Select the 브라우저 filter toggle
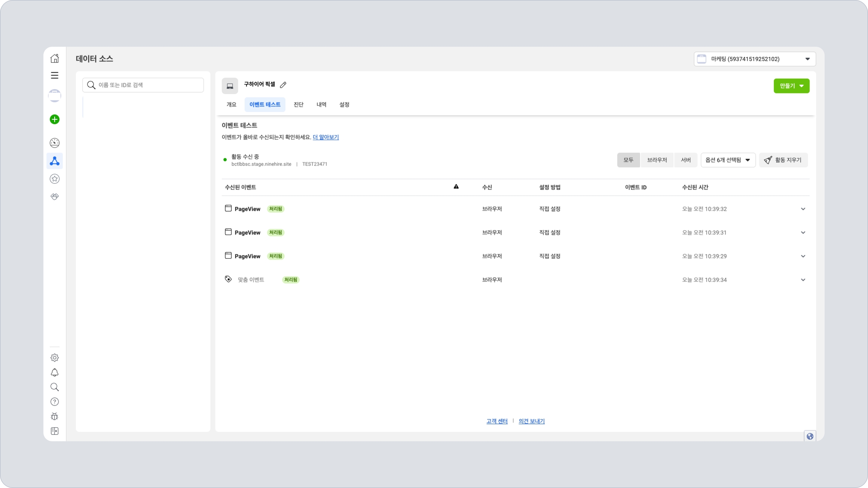This screenshot has width=868, height=488. pyautogui.click(x=657, y=160)
